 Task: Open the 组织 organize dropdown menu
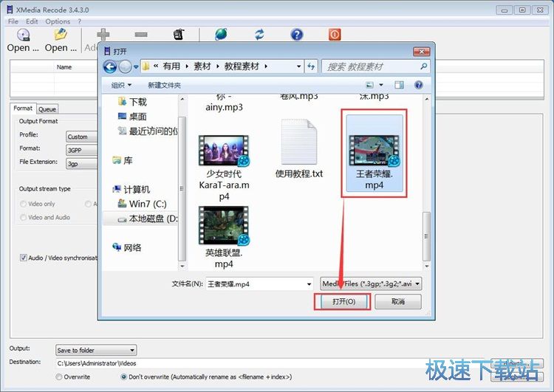click(x=121, y=85)
